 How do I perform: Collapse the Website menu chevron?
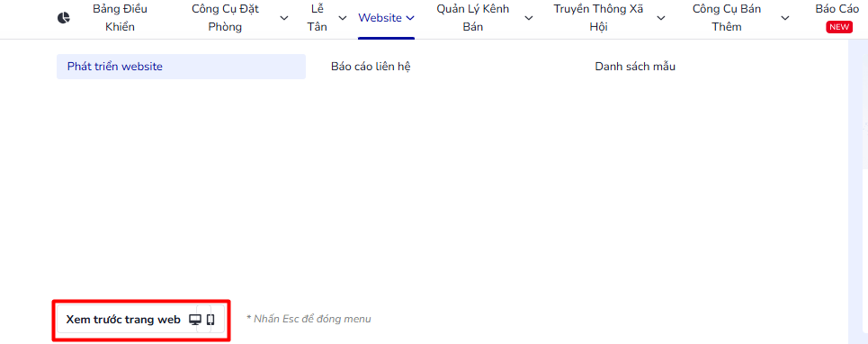(410, 18)
